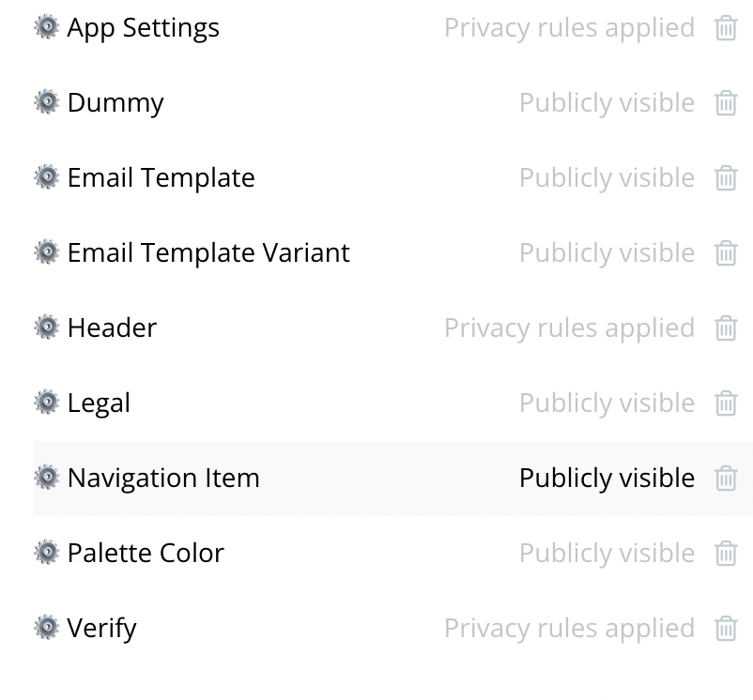Delete the Verify data type
The image size is (753, 700).
click(726, 629)
